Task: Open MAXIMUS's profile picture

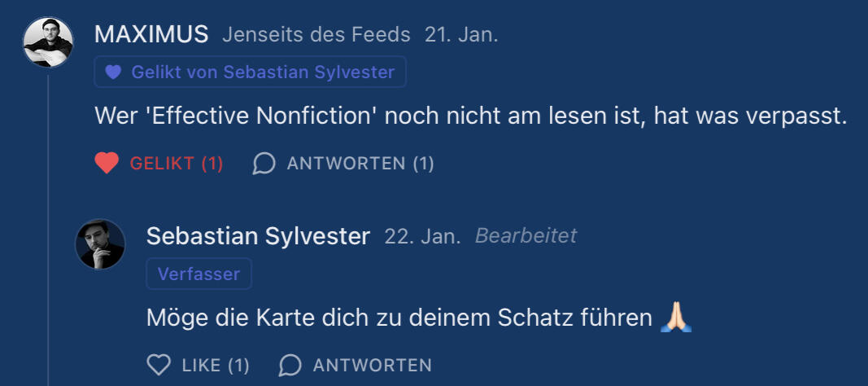Action: (48, 42)
